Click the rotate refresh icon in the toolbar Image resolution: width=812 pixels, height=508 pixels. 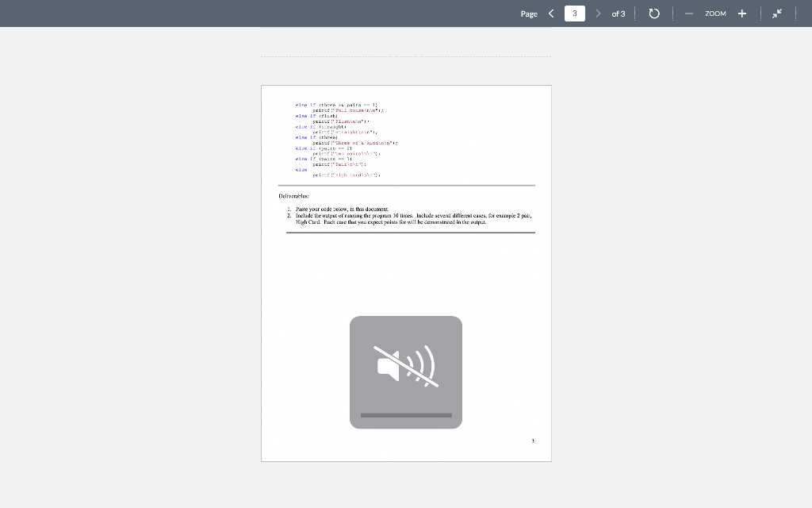click(653, 13)
